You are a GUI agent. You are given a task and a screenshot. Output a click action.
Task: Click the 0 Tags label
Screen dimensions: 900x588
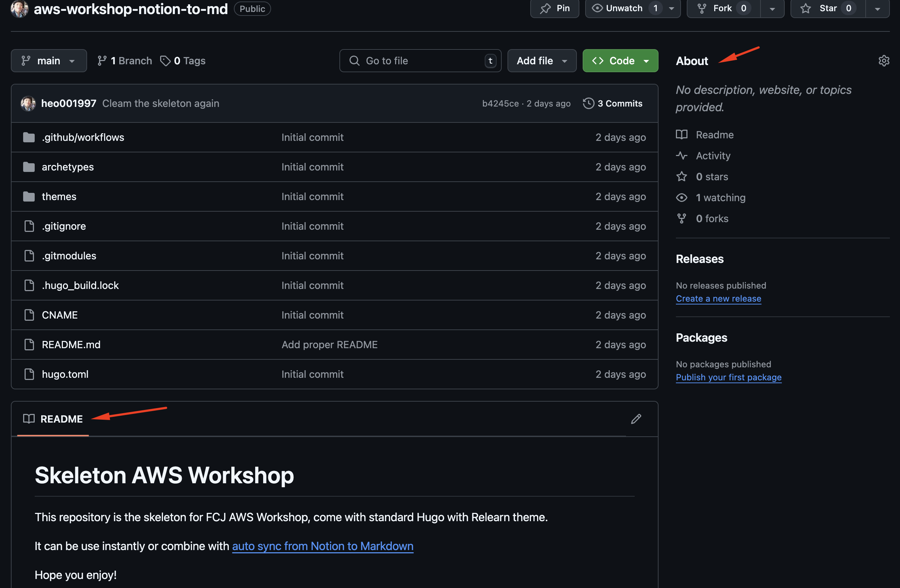click(x=183, y=61)
